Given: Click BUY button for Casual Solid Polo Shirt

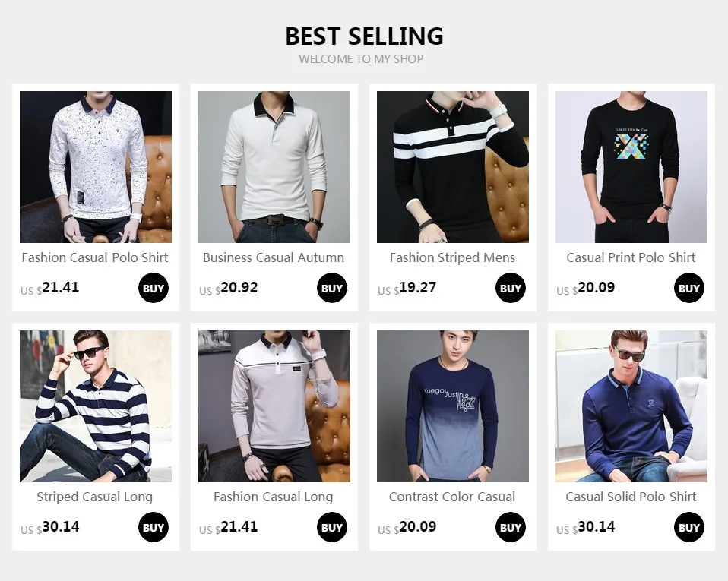Looking at the screenshot, I should [x=689, y=527].
